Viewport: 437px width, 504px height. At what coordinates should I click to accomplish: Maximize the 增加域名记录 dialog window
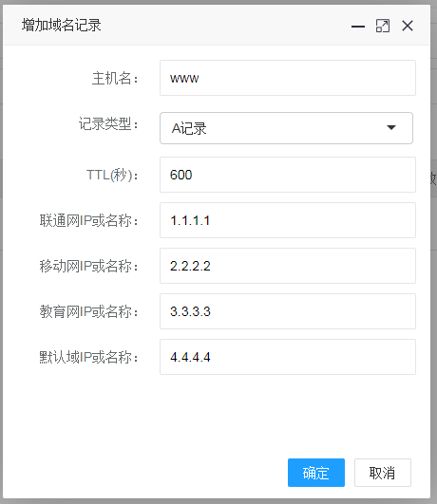point(383,26)
